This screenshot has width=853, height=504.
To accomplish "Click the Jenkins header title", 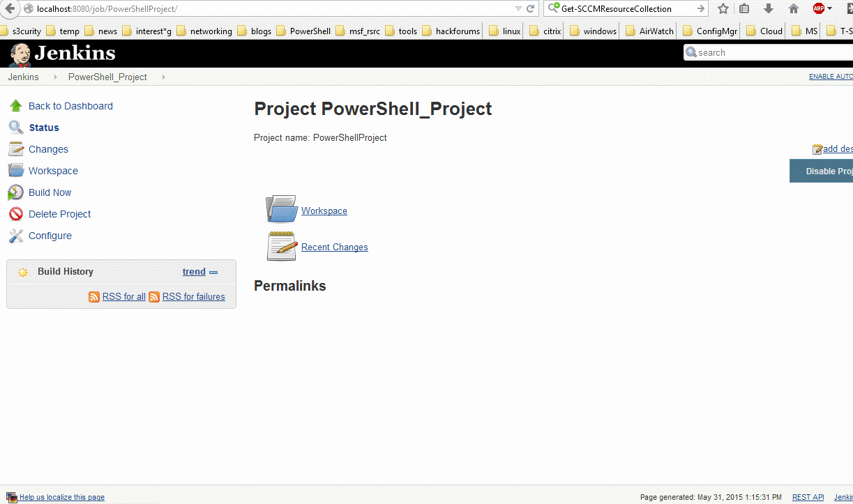I will (75, 54).
